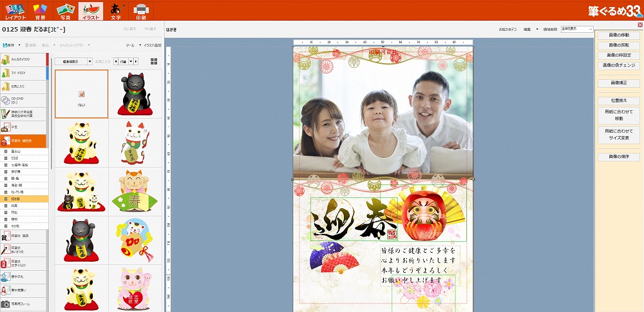Select the 背景 (Background) toolbar icon
Screen dimensions: 644x312
[x=40, y=10]
